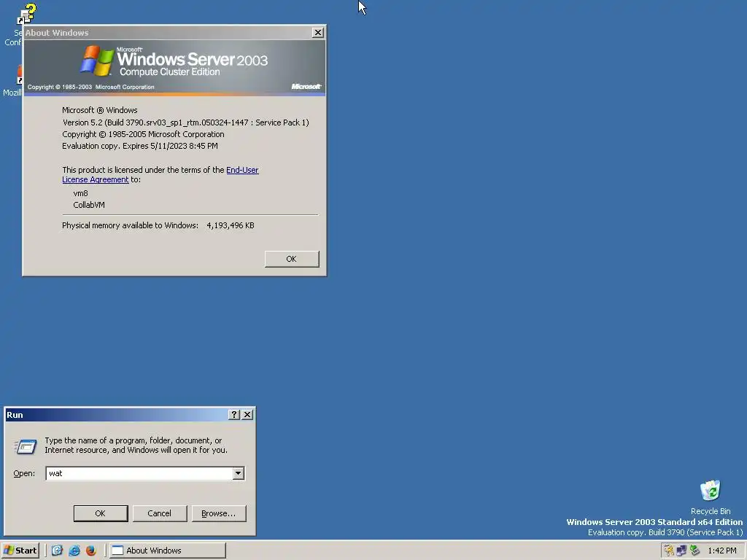
Task: Open the Start menu
Action: pyautogui.click(x=20, y=551)
